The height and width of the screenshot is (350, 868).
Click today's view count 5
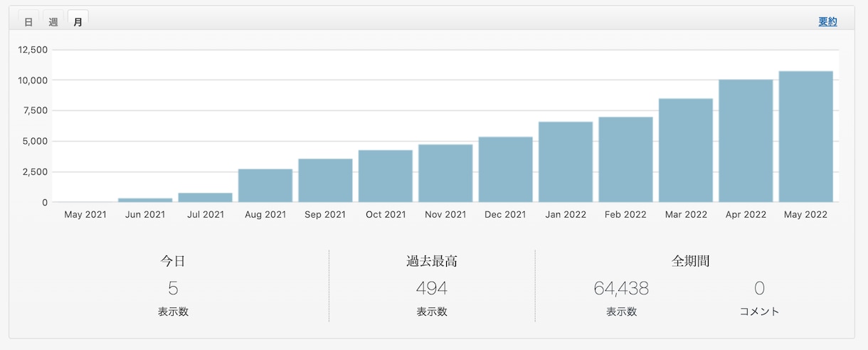pos(173,288)
